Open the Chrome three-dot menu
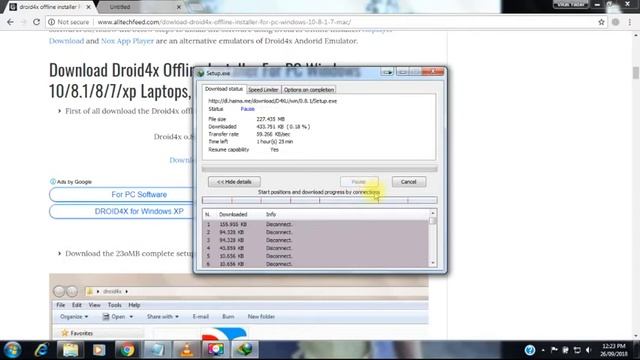 [630, 22]
